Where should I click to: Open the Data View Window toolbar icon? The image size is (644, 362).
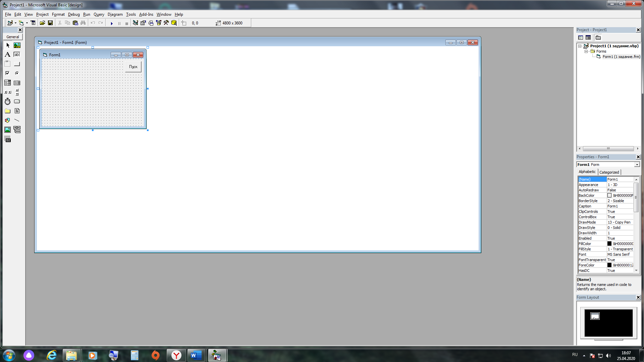174,23
